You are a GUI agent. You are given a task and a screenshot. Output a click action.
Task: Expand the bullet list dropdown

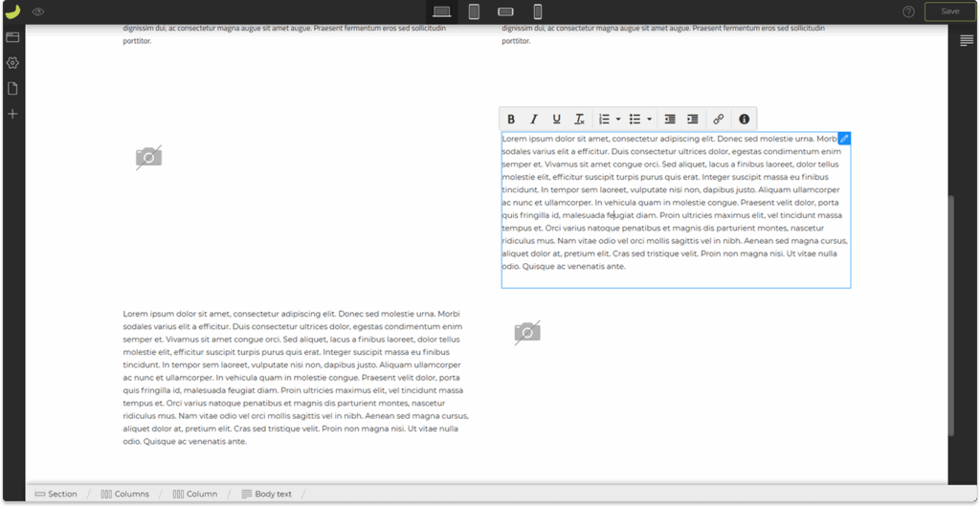[x=650, y=120]
